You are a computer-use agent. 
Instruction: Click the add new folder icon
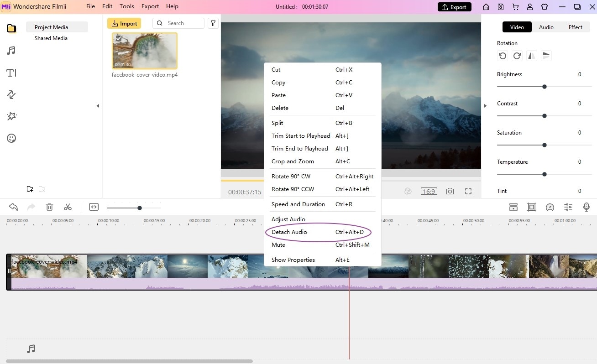coord(30,189)
